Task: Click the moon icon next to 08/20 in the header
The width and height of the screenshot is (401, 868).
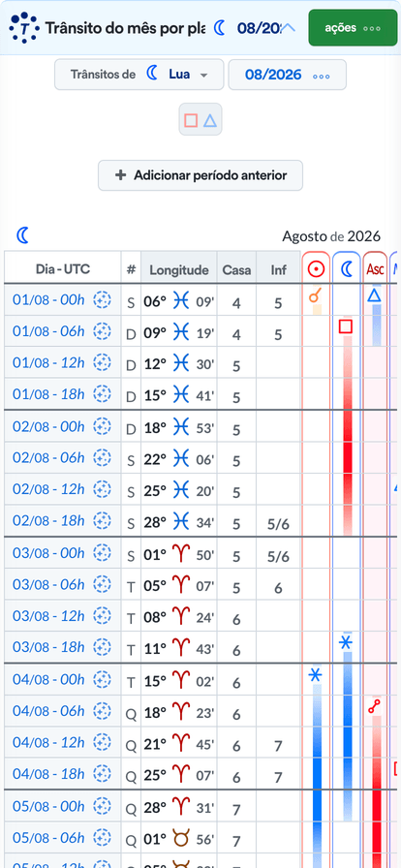Action: tap(221, 28)
